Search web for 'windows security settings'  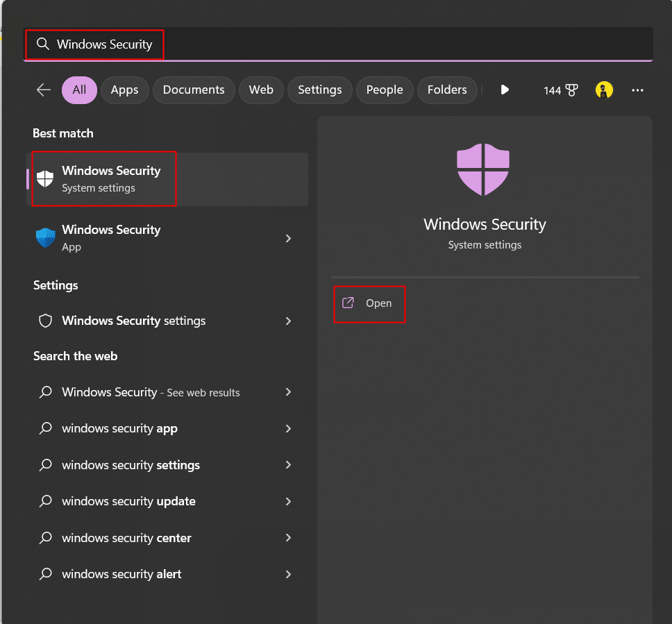click(167, 465)
